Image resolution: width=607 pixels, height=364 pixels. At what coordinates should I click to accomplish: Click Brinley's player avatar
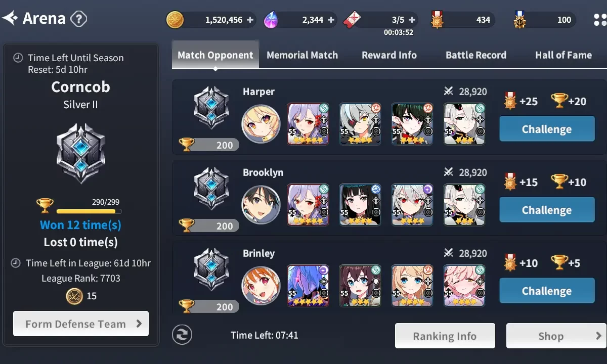click(261, 286)
